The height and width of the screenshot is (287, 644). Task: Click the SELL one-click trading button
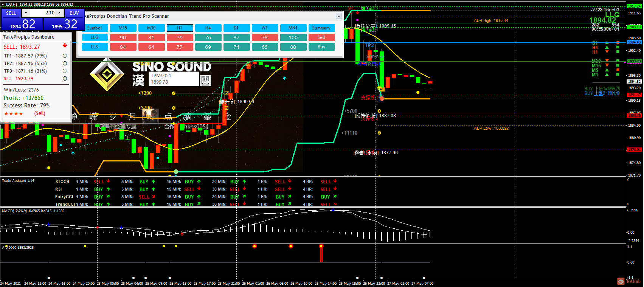point(11,13)
